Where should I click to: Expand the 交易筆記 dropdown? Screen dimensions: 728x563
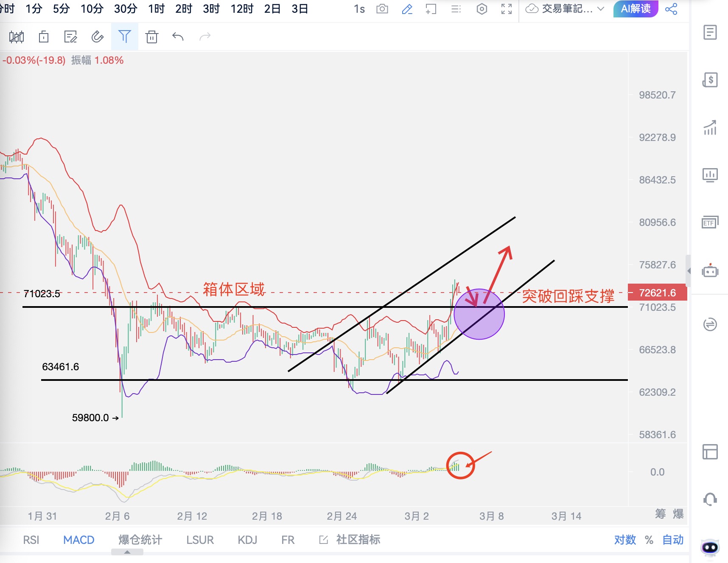pos(600,9)
